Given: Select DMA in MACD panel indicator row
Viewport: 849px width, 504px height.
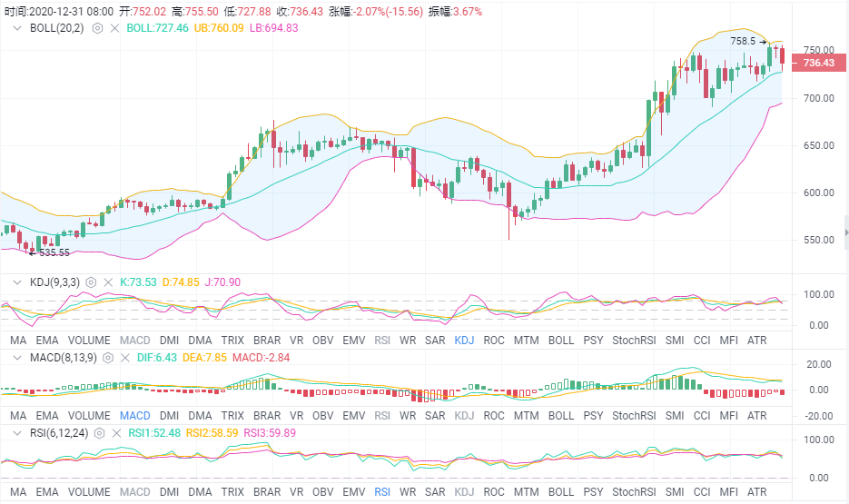Looking at the screenshot, I should click(x=200, y=415).
